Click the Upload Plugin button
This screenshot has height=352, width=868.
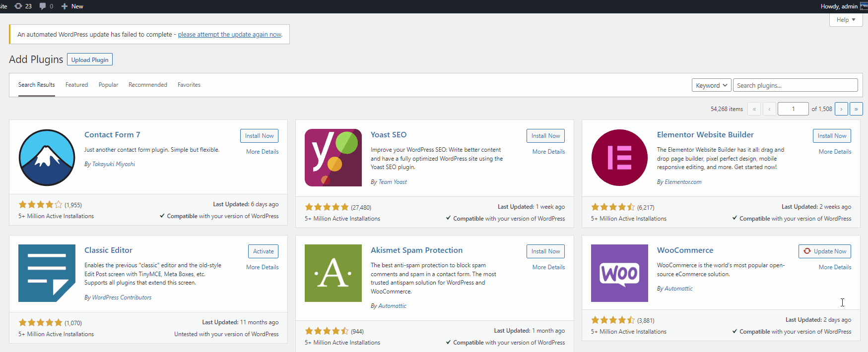pos(90,59)
